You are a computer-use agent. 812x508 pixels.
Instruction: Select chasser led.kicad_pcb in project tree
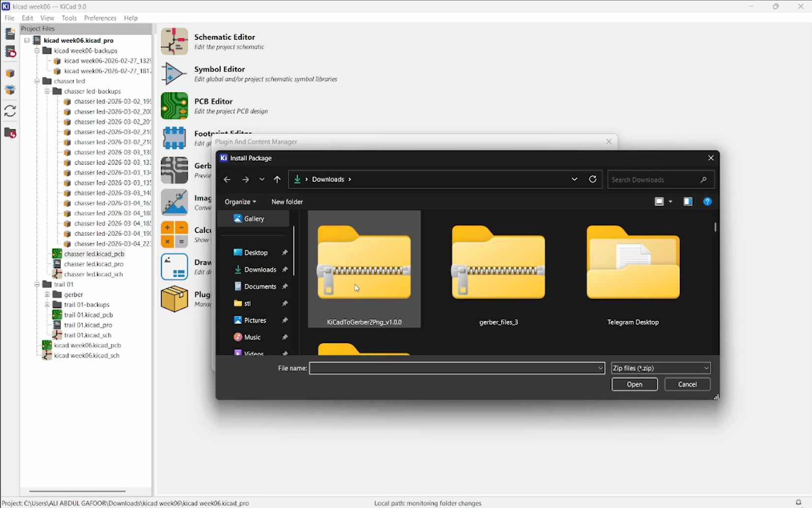pyautogui.click(x=89, y=254)
